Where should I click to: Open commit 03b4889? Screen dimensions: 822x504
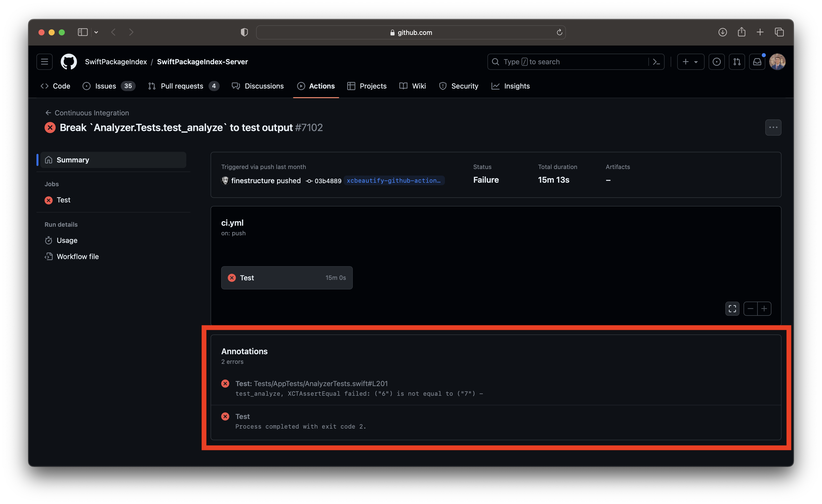pos(328,180)
